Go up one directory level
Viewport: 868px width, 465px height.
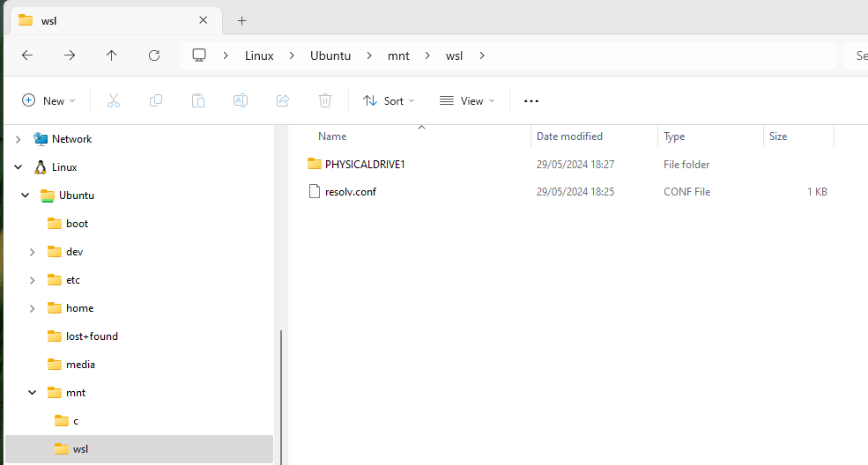coord(112,55)
